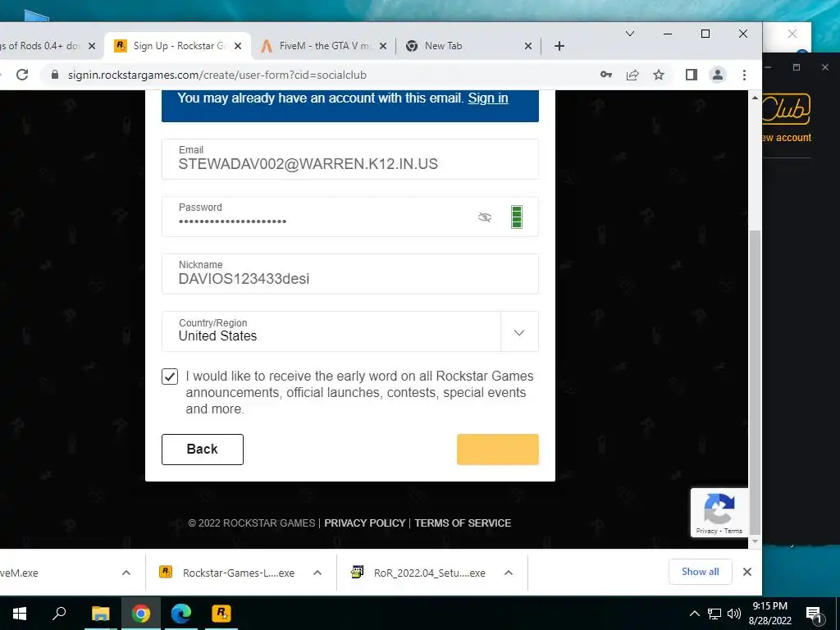Click into the Nickname field
The height and width of the screenshot is (630, 840).
(x=349, y=274)
